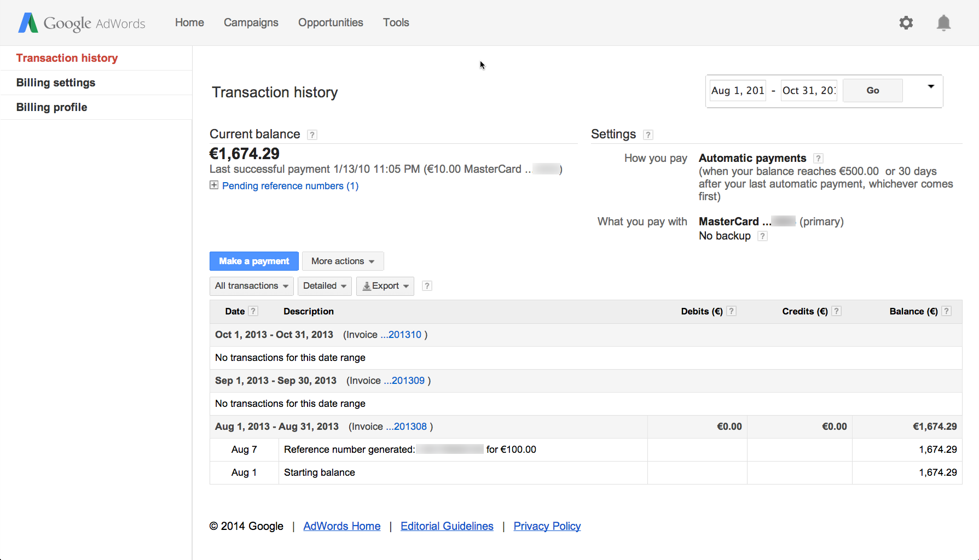Image resolution: width=979 pixels, height=560 pixels.
Task: Click the Make a payment button
Action: pos(254,261)
